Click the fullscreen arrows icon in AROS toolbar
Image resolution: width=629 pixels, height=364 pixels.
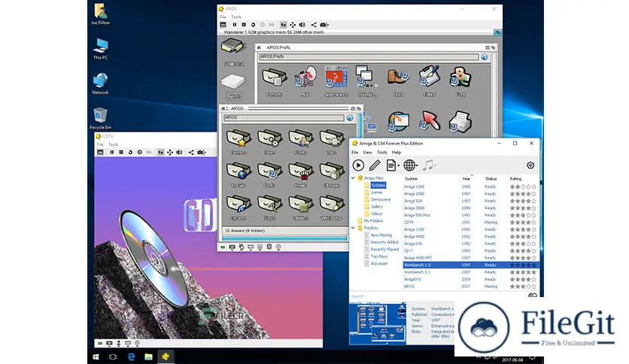pyautogui.click(x=293, y=25)
